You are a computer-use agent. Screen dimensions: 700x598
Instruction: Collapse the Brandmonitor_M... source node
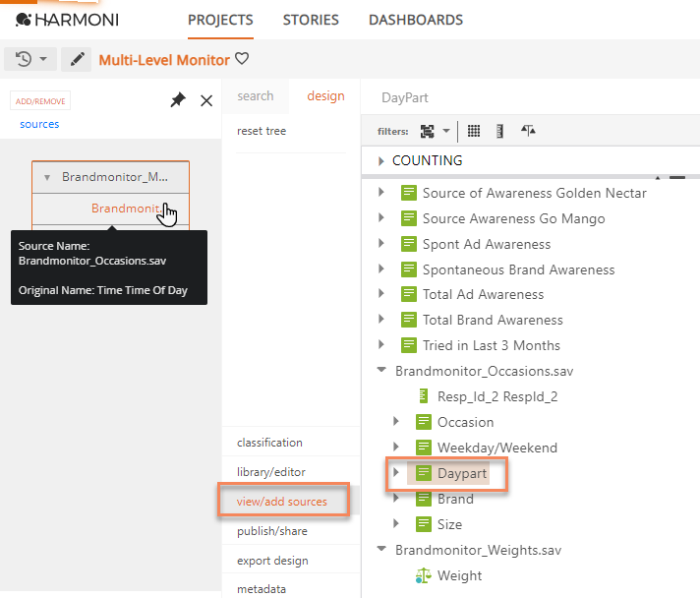click(x=47, y=177)
